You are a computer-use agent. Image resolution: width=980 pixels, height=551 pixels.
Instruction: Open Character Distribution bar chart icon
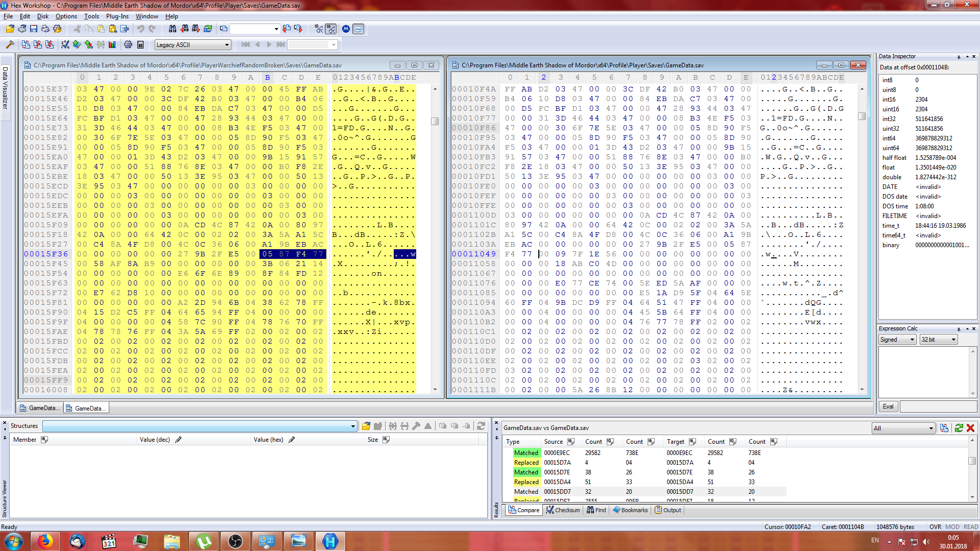112,45
